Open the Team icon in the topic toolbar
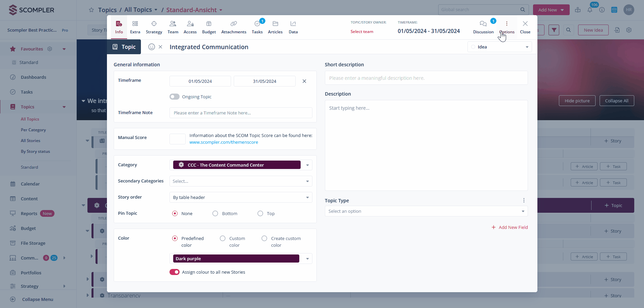Image resolution: width=644 pixels, height=308 pixels. tap(173, 24)
